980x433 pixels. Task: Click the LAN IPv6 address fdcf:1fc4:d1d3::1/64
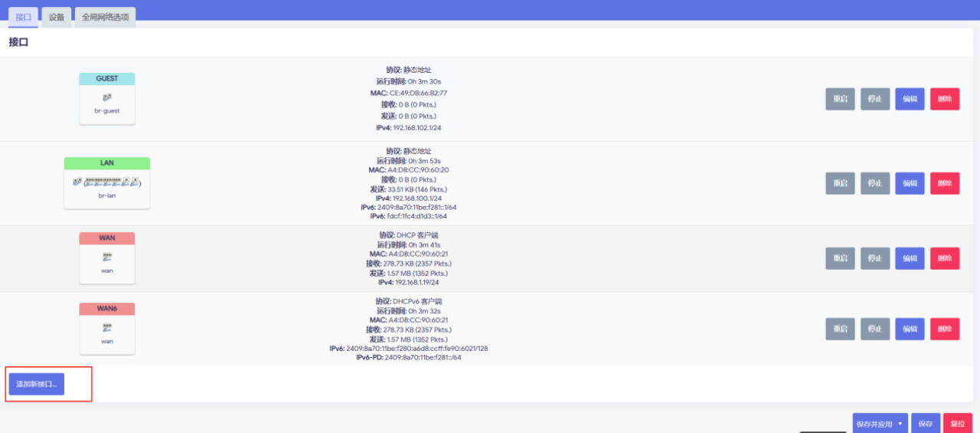[x=416, y=216]
